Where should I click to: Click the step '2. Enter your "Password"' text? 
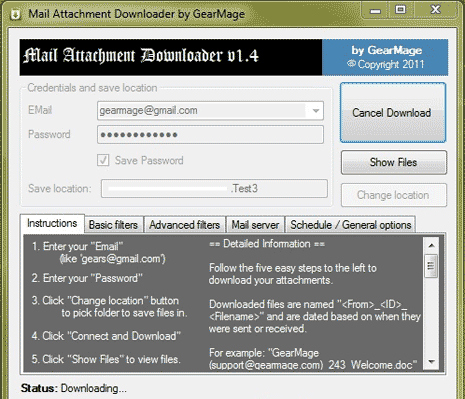pyautogui.click(x=87, y=278)
